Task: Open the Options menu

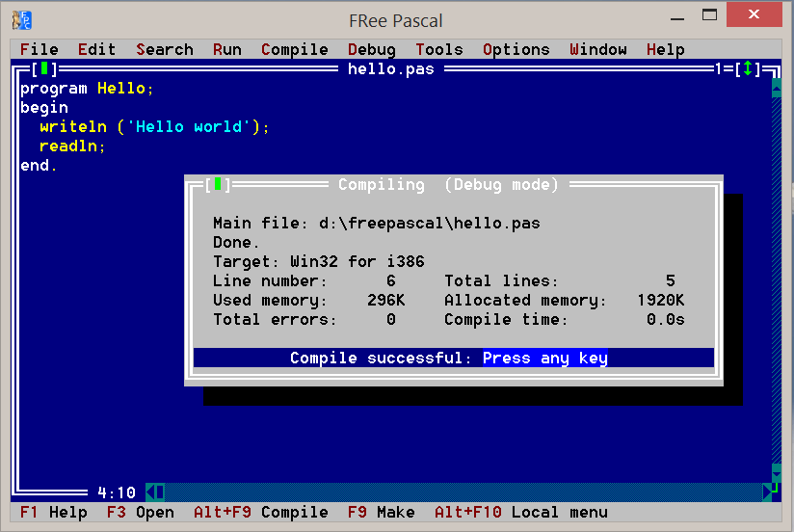Action: pyautogui.click(x=516, y=50)
